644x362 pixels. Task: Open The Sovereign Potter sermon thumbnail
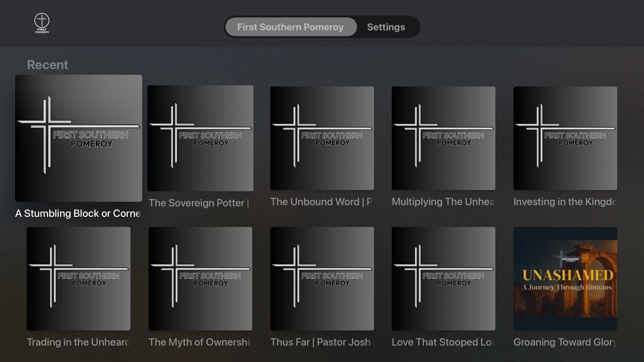[200, 138]
